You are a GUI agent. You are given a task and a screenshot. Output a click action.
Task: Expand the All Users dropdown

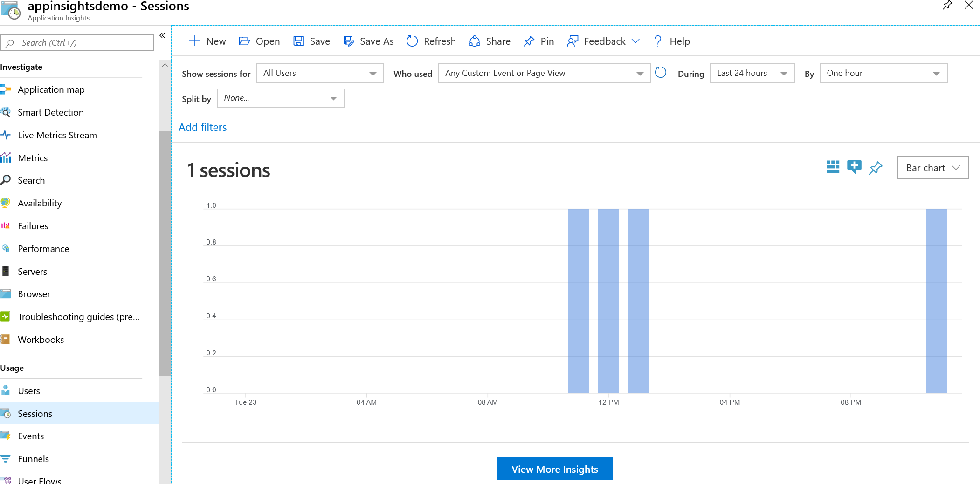(x=320, y=73)
